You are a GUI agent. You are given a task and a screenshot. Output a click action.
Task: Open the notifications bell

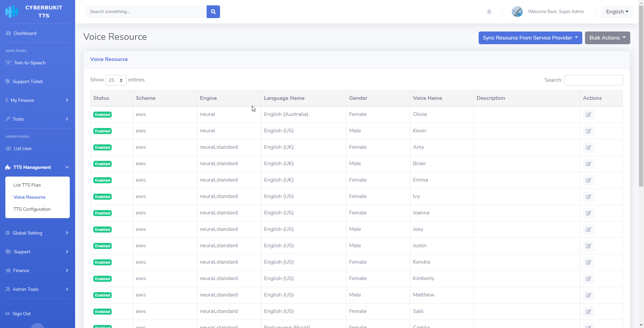point(489,12)
